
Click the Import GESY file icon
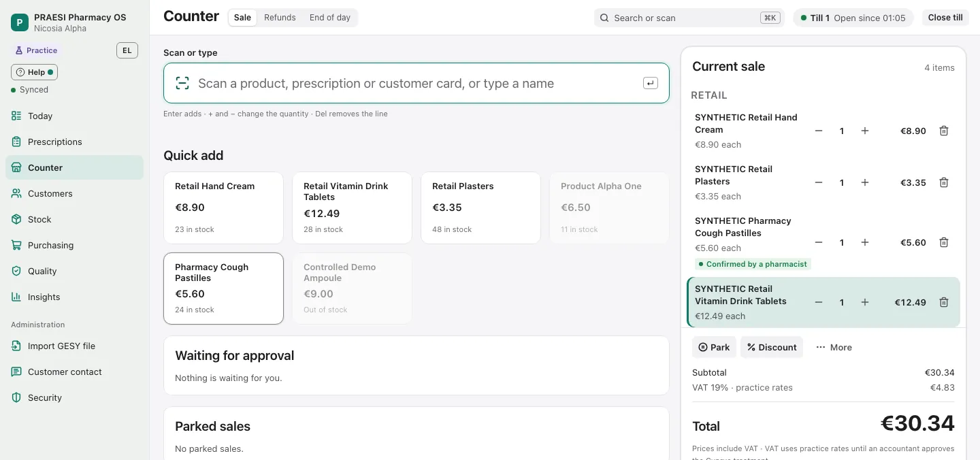16,346
